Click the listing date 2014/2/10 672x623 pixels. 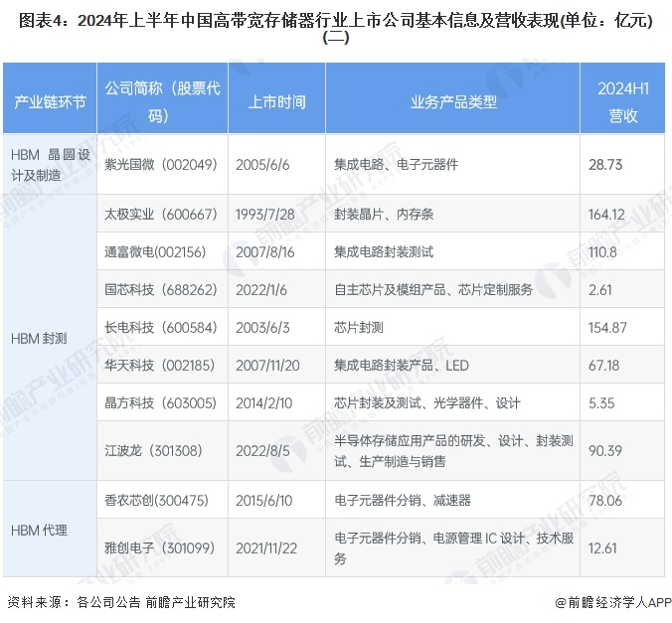tap(263, 402)
